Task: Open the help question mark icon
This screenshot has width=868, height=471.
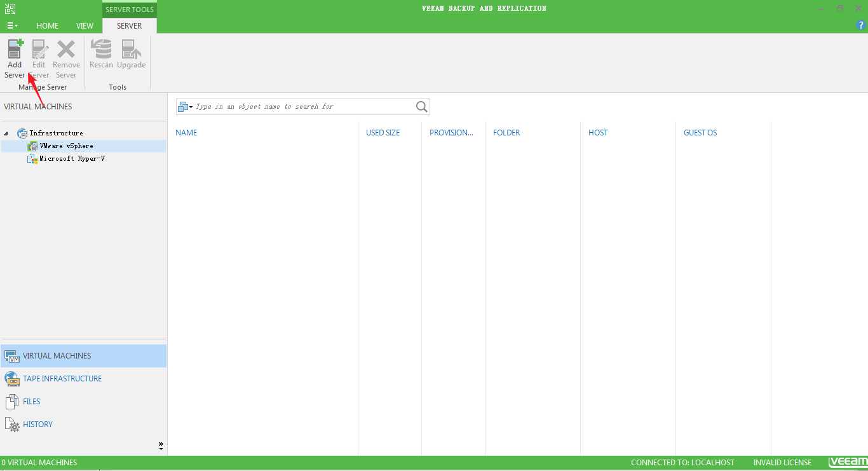Action: pos(862,25)
